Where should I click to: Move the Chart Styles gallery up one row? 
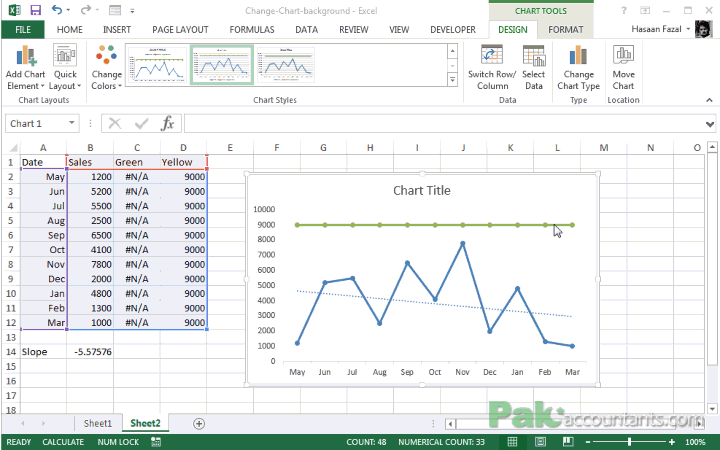pos(452,51)
